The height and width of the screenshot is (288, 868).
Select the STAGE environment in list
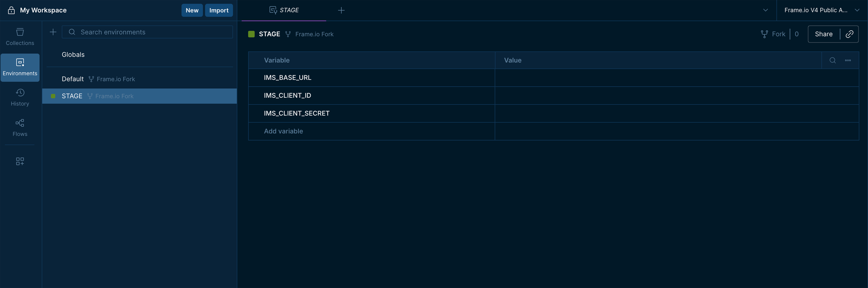(x=140, y=96)
